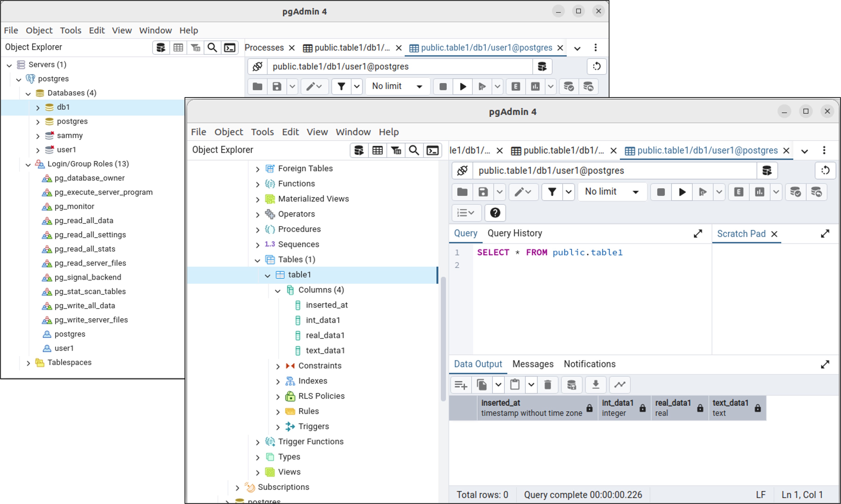Toggle the connection status icon beside connection field
This screenshot has height=504, width=841.
click(x=462, y=171)
